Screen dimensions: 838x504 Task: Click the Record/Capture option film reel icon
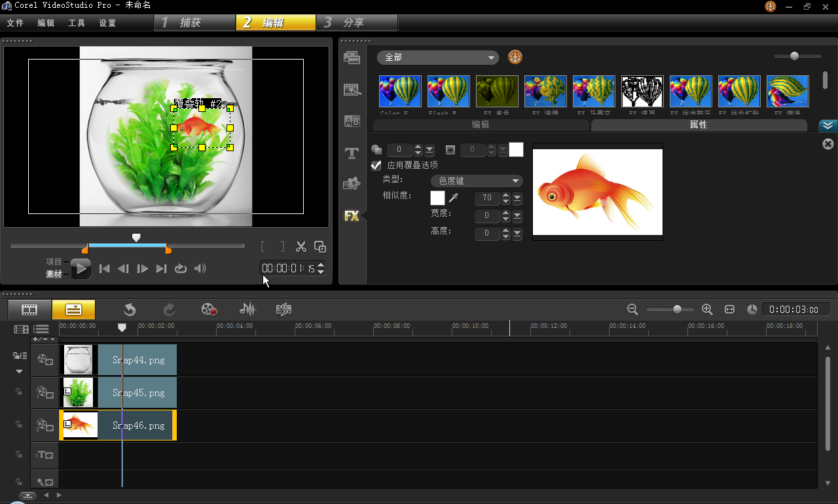pos(209,310)
